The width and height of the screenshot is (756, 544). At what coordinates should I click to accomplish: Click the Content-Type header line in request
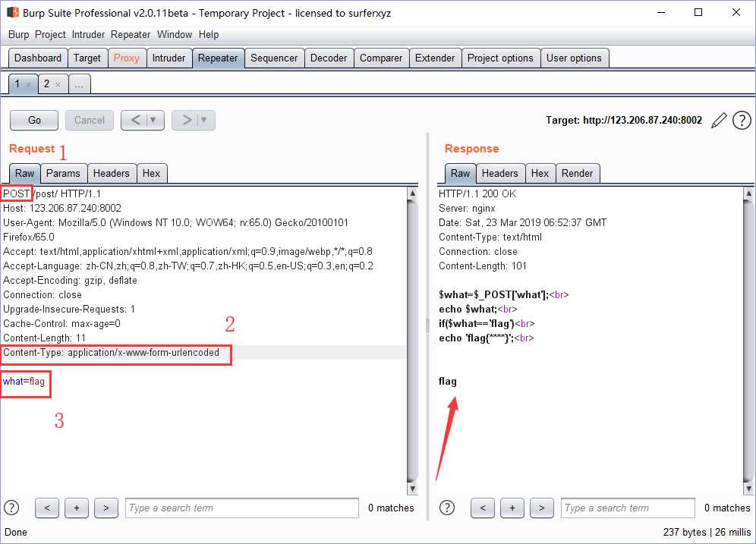[111, 353]
